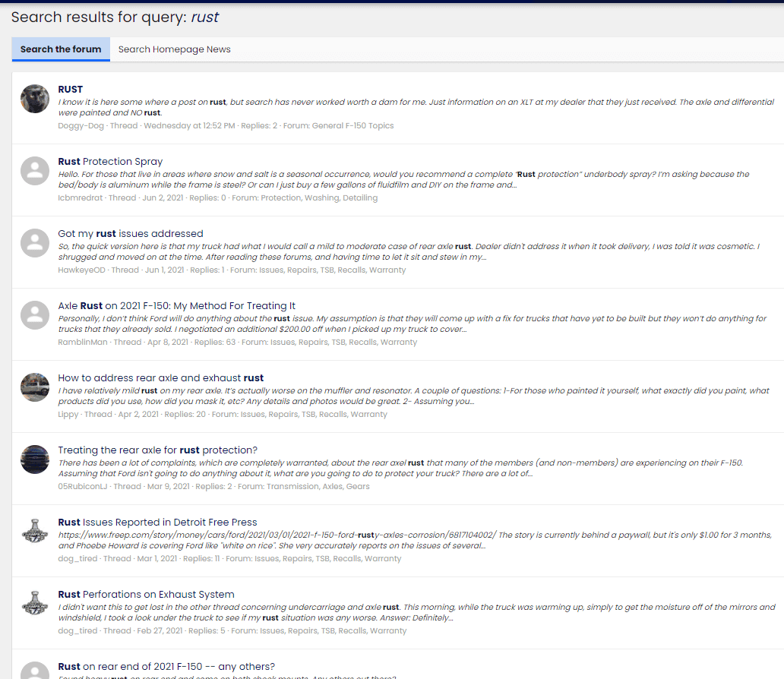
Task: Switch to Search Homepage News tab
Action: 174,49
